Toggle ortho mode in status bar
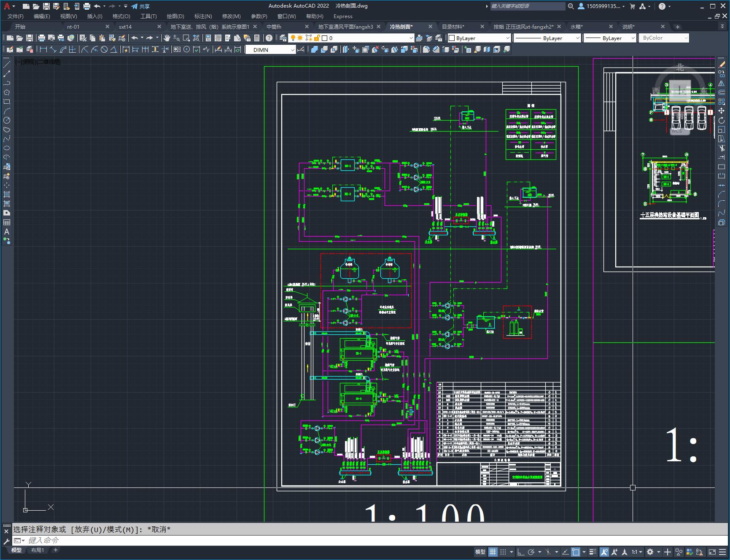The width and height of the screenshot is (730, 560). click(521, 552)
